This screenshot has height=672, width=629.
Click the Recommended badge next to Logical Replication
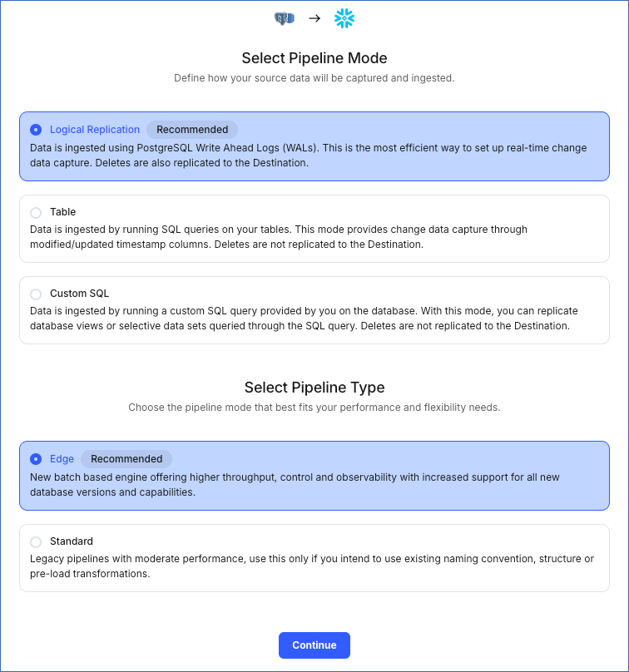point(191,130)
